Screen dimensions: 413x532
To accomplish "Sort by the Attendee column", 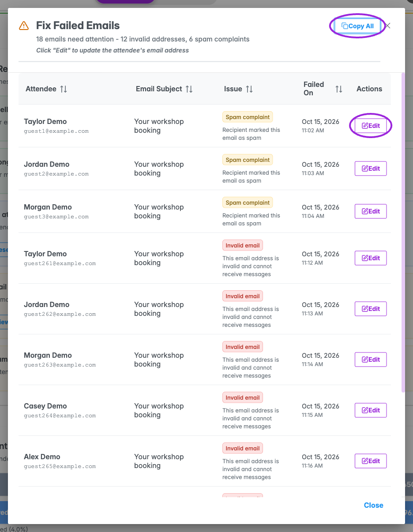I will (x=64, y=89).
